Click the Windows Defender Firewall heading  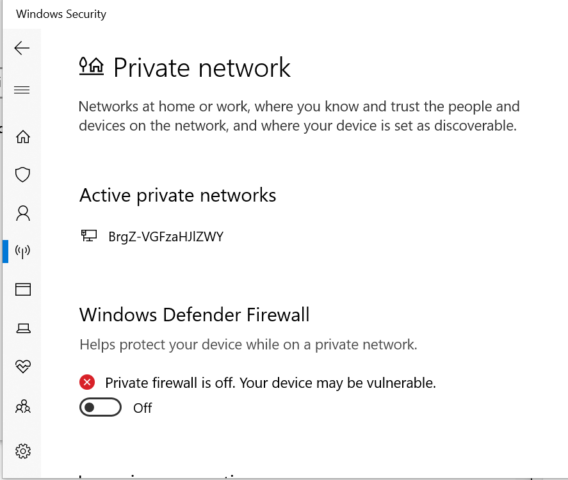pos(194,314)
